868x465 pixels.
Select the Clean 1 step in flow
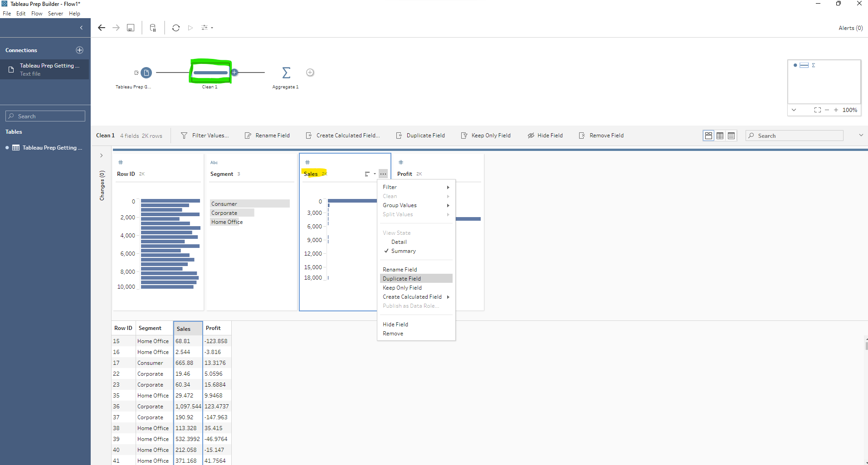(x=210, y=73)
